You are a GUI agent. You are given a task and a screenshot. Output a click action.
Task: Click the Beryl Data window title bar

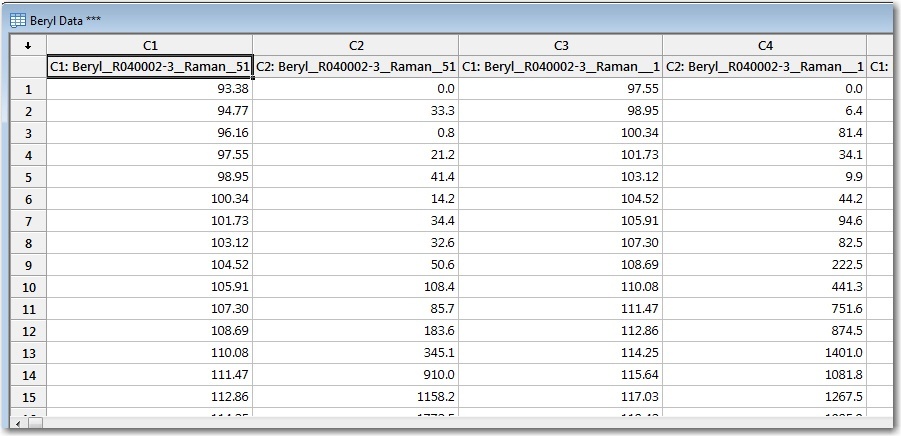450,20
